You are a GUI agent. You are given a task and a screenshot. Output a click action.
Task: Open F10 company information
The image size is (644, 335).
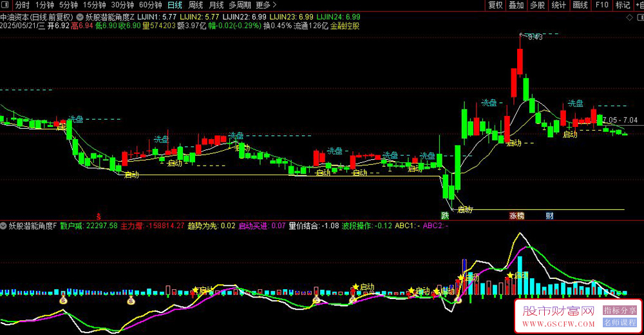coord(601,5)
